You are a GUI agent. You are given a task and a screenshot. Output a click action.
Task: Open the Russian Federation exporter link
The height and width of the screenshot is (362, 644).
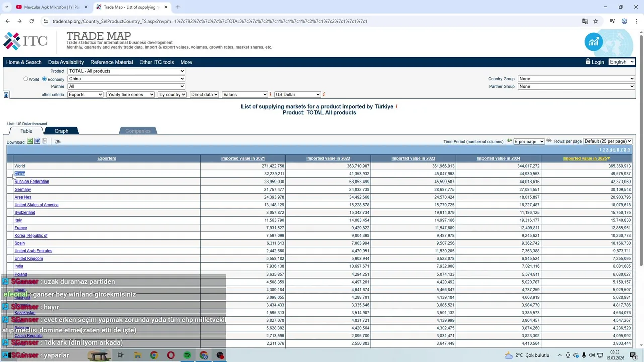click(x=32, y=182)
